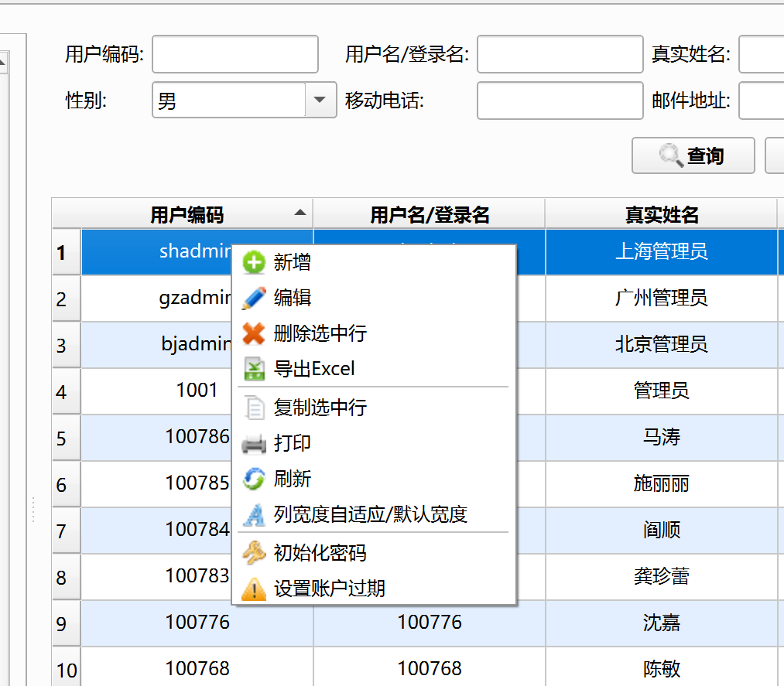The image size is (784, 686).
Task: Click the warning triangle icon for 设置账户过期
Action: pos(254,589)
